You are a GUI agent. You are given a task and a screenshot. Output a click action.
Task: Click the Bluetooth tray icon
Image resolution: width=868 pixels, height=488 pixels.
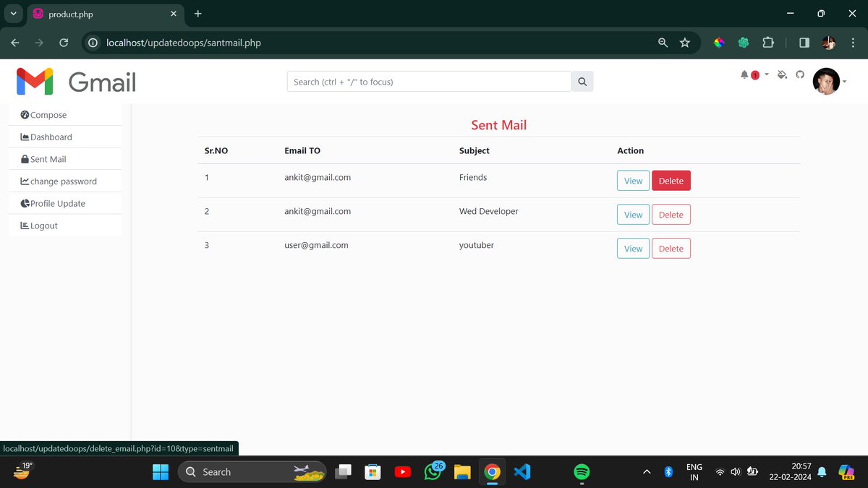(669, 472)
